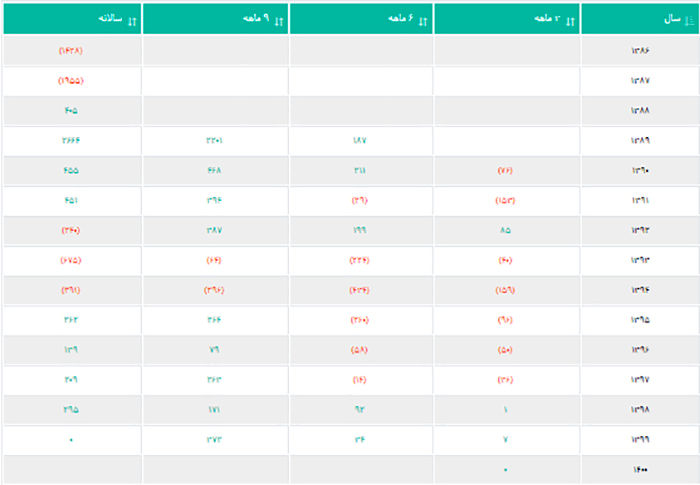Image resolution: width=700 pixels, height=485 pixels.
Task: Click sort arrows in ۹ ماهه header
Action: click(x=279, y=21)
